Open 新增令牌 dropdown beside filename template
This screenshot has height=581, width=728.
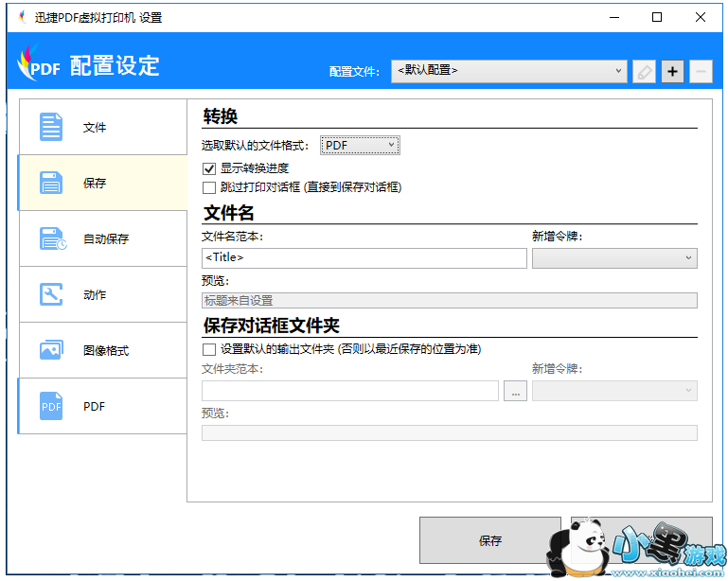(614, 257)
